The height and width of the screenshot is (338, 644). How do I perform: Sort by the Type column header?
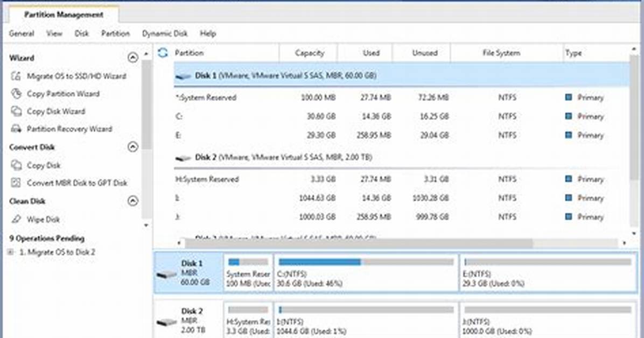(573, 53)
